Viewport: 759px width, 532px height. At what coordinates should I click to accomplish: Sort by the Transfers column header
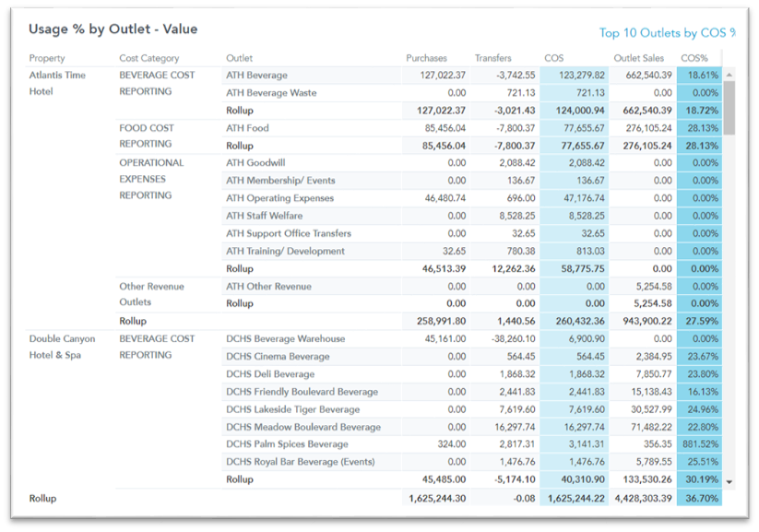pyautogui.click(x=492, y=58)
